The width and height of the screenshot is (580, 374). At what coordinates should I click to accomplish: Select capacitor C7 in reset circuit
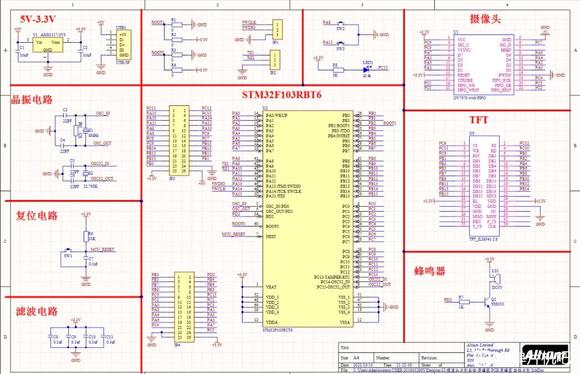pos(86,259)
